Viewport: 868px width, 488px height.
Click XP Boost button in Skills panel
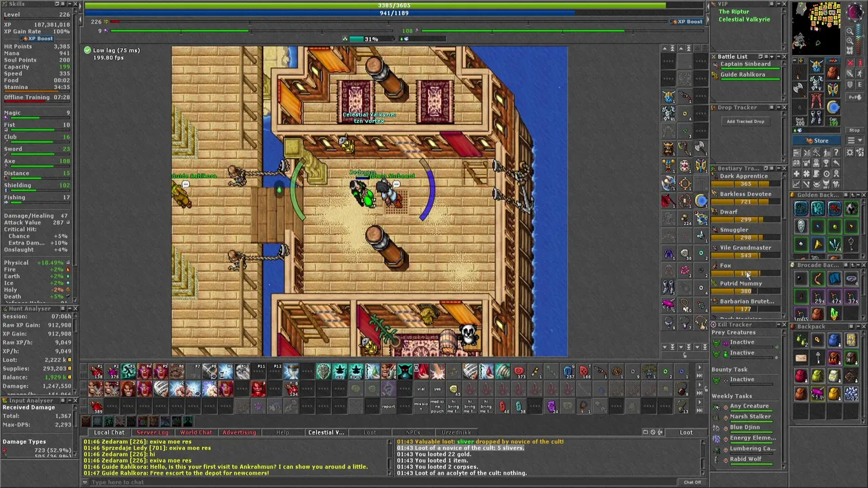37,39
